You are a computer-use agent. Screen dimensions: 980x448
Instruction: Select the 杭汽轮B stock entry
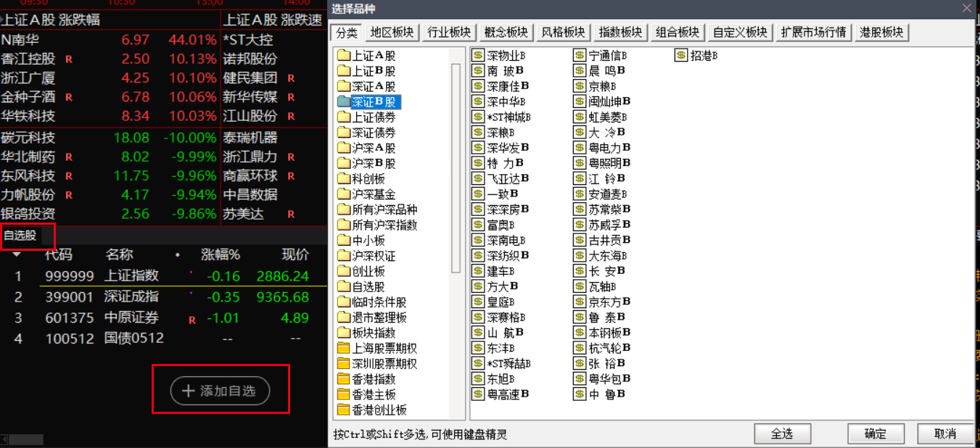click(x=602, y=348)
